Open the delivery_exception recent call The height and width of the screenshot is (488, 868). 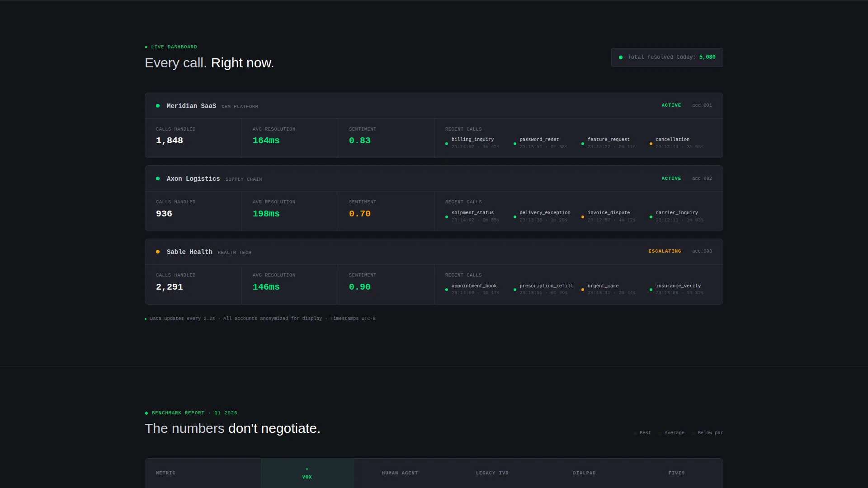tap(542, 216)
